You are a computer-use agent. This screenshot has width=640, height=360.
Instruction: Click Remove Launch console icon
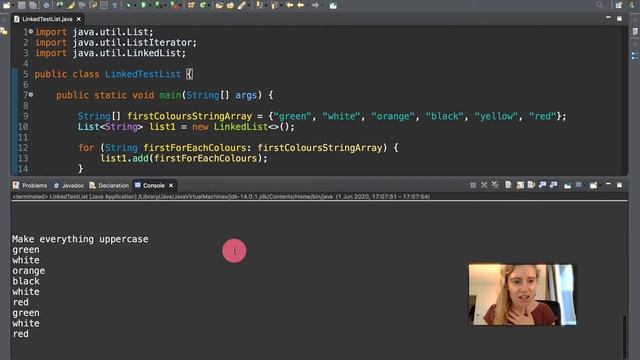click(484, 185)
